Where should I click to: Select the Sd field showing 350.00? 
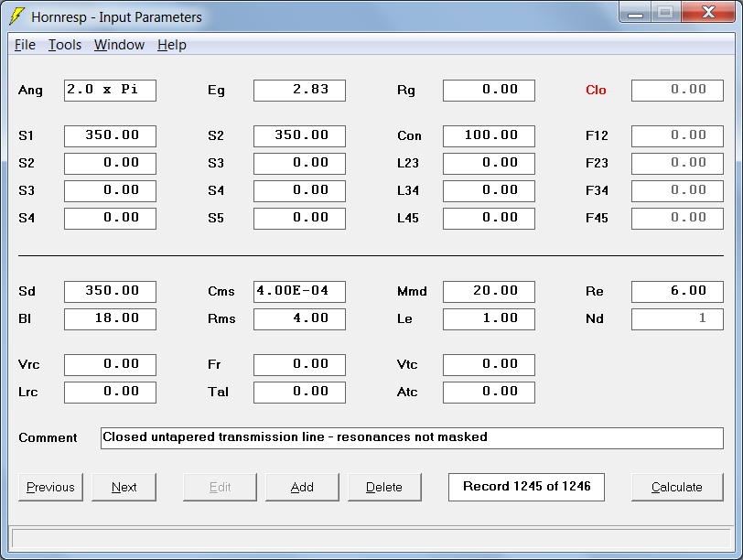[x=110, y=292]
